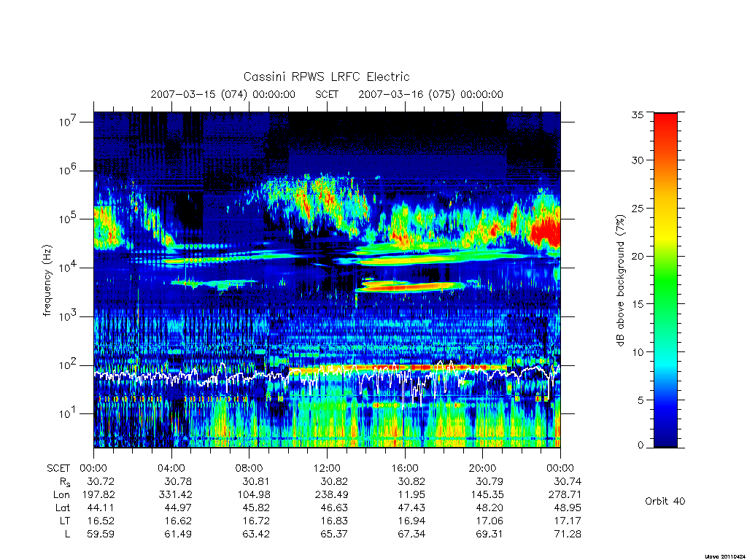This screenshot has width=747, height=560.
Task: Click the colorbar tick value 0
Action: [x=640, y=446]
